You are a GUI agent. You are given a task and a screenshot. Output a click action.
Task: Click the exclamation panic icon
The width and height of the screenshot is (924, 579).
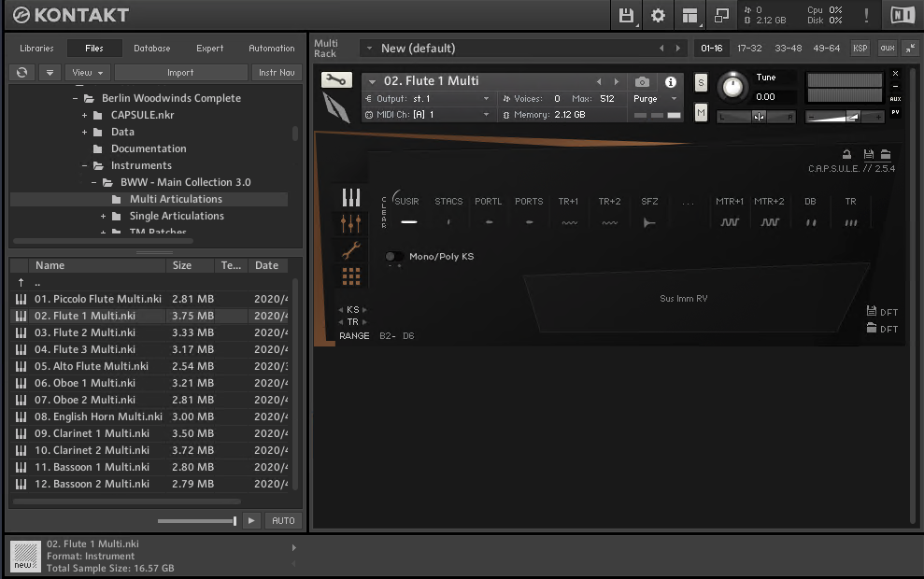pyautogui.click(x=866, y=15)
